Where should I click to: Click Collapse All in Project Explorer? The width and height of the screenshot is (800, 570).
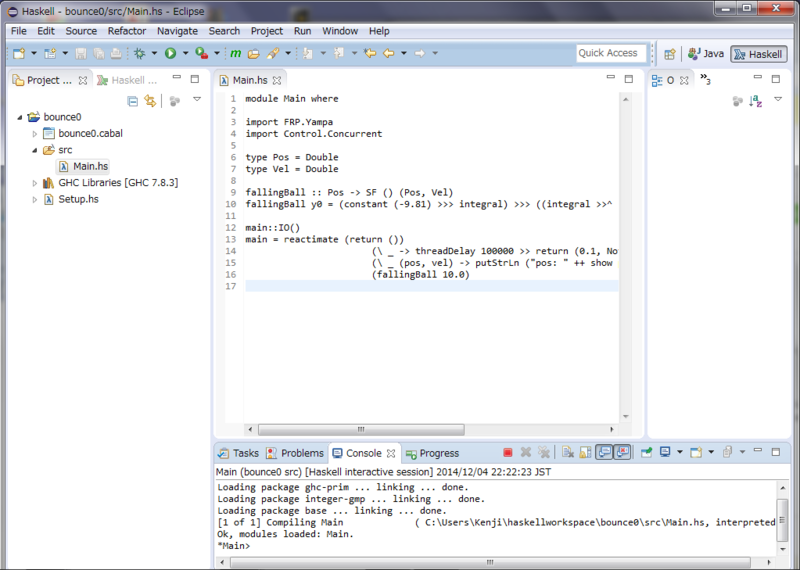tap(133, 101)
